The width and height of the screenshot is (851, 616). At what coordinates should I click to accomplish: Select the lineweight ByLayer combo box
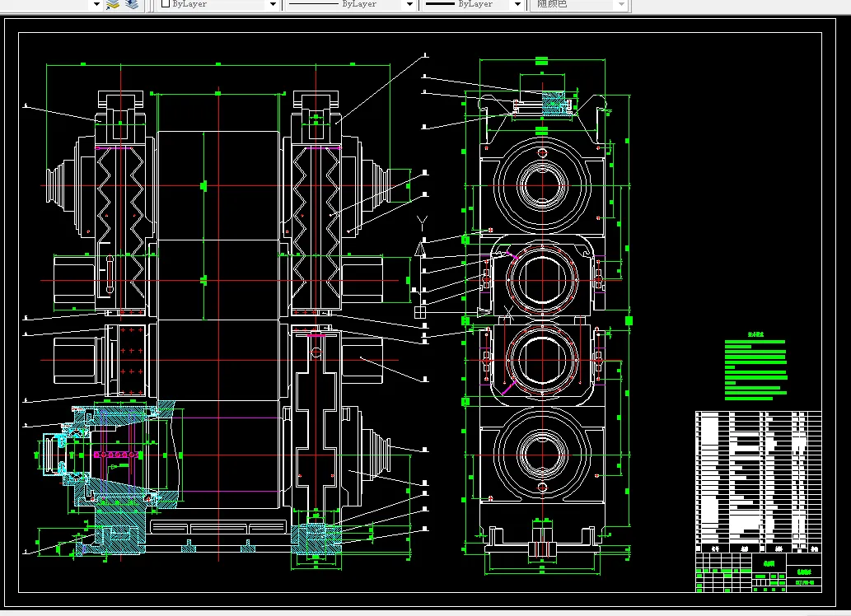coord(473,5)
